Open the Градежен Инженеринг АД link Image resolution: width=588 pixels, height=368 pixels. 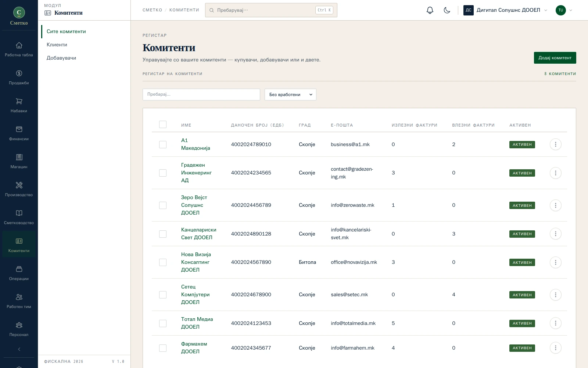coord(196,173)
